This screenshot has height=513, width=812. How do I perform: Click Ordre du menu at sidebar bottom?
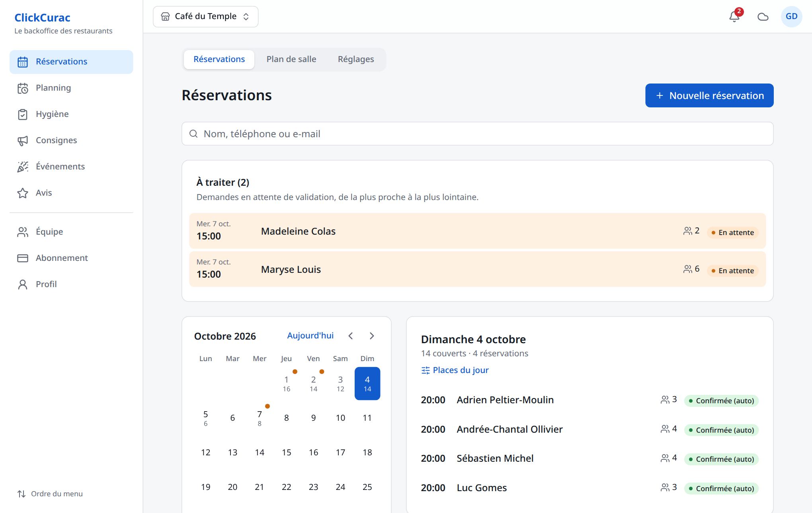click(x=50, y=494)
